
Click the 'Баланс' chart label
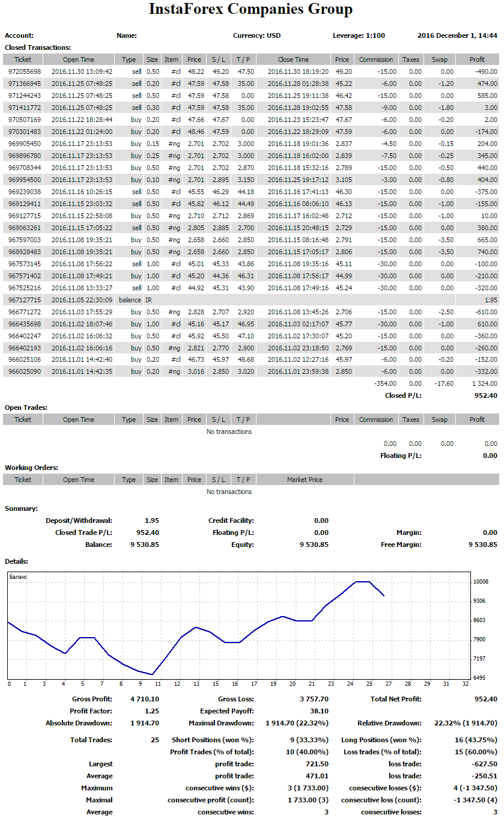point(19,576)
